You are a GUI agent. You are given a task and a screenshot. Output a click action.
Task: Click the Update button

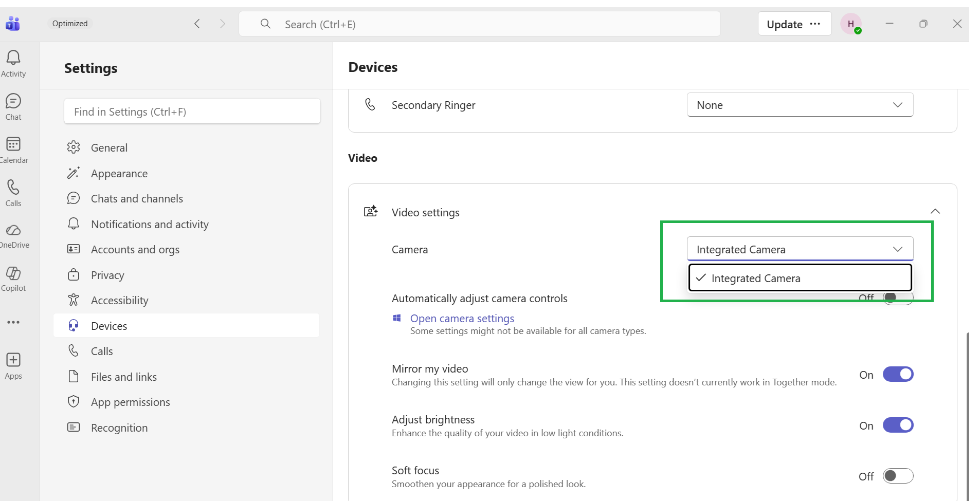click(x=785, y=24)
